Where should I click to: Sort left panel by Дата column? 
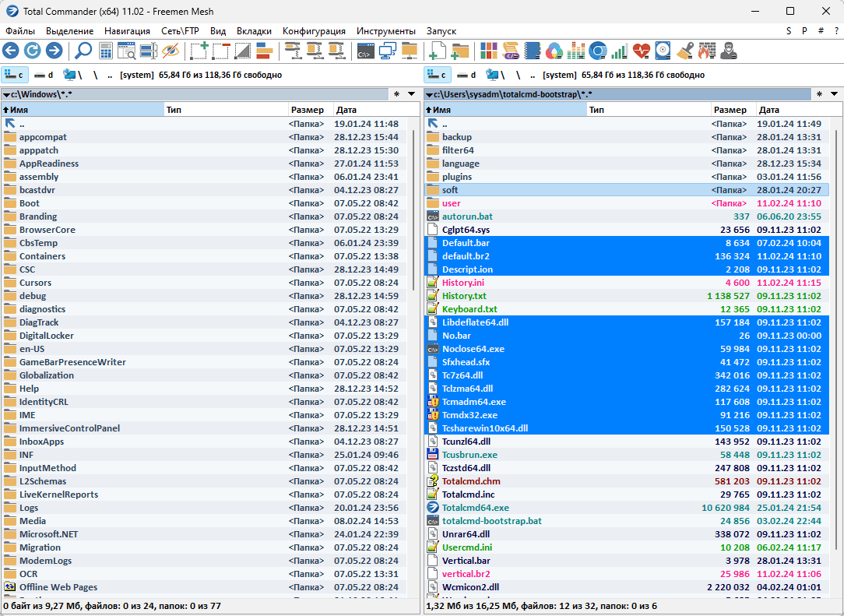click(346, 110)
